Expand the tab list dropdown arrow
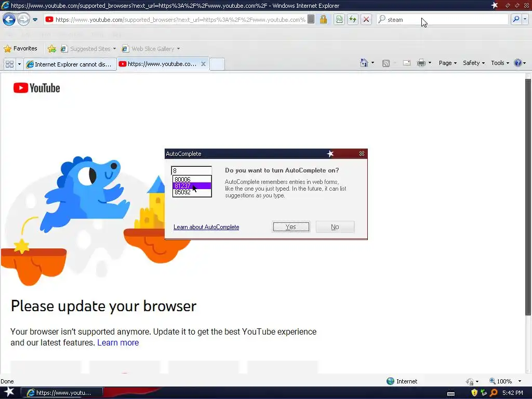 pyautogui.click(x=19, y=64)
